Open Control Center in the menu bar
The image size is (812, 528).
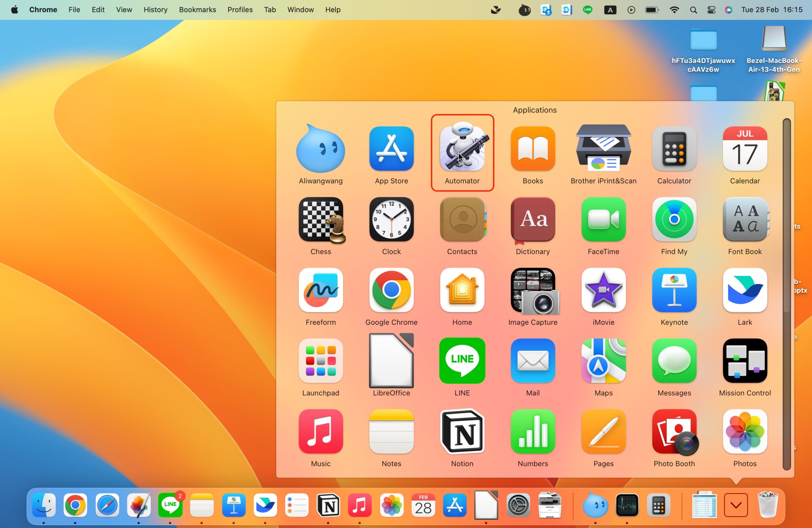click(711, 10)
